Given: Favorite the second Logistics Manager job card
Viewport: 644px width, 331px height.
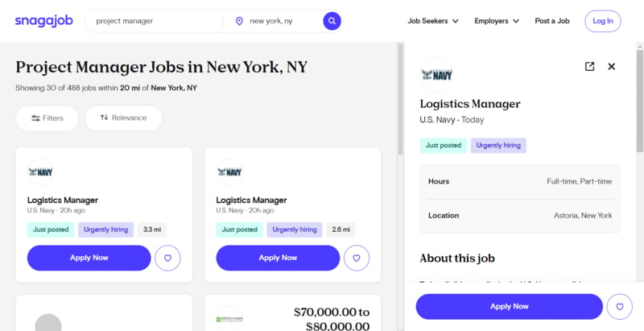Looking at the screenshot, I should [357, 258].
